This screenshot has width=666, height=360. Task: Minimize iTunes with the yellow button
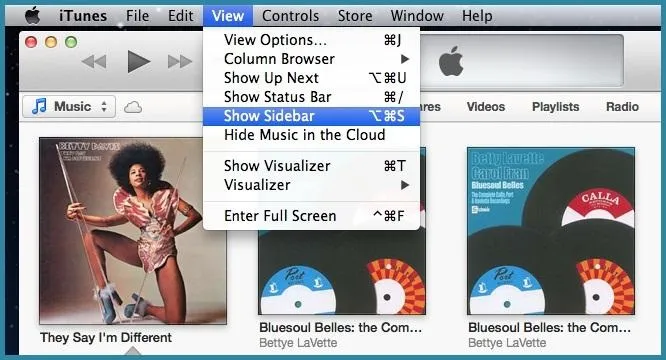[x=51, y=42]
